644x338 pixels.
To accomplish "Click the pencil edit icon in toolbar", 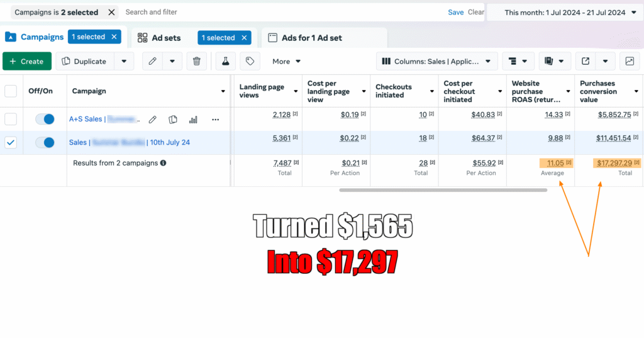I will coord(152,61).
